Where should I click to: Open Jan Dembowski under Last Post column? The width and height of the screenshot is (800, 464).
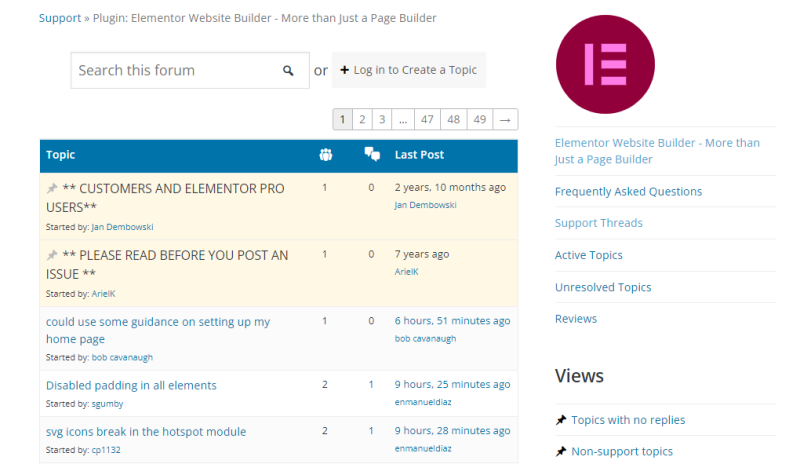(x=426, y=205)
